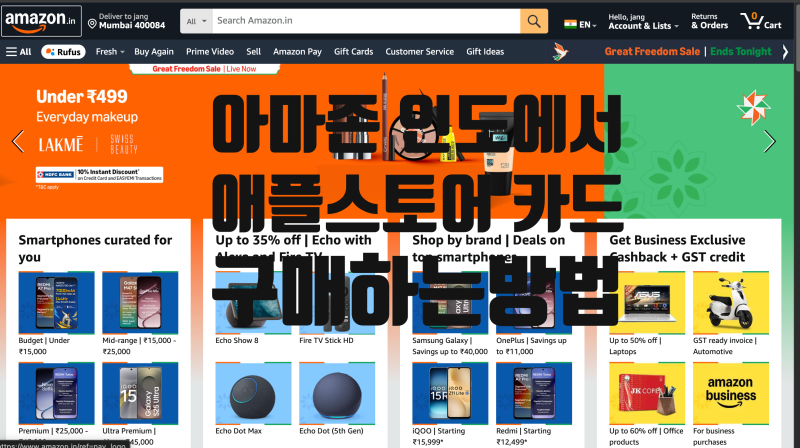The image size is (800, 448).
Task: Open Gift Cards page
Action: tap(353, 52)
